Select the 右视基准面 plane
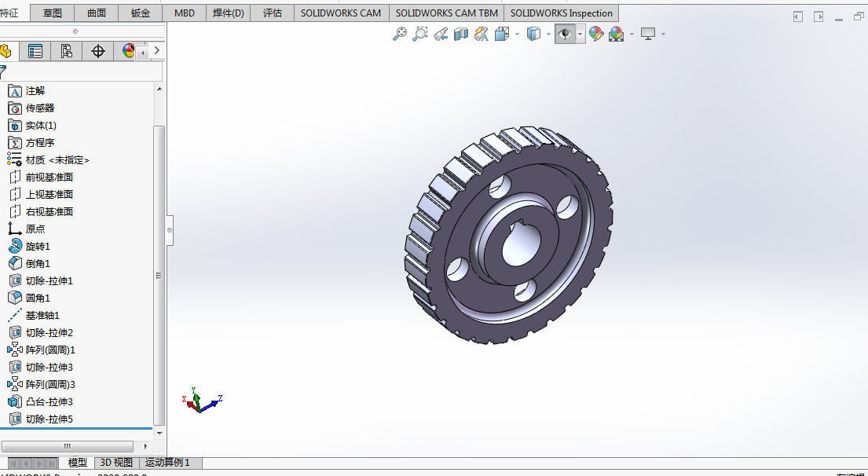Screen dimensions: 868x476 point(42,211)
